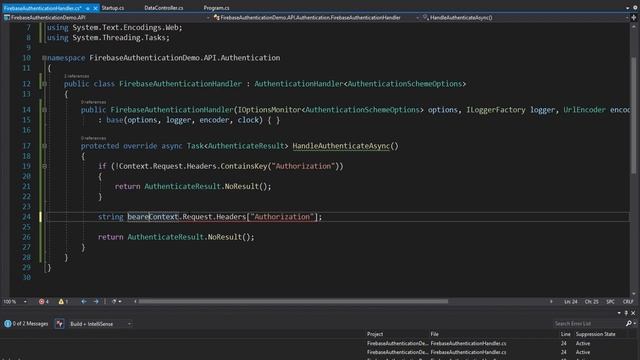Viewport: 640px width, 360px height.
Task: Collapse the class at line 12
Action: [x=44, y=84]
